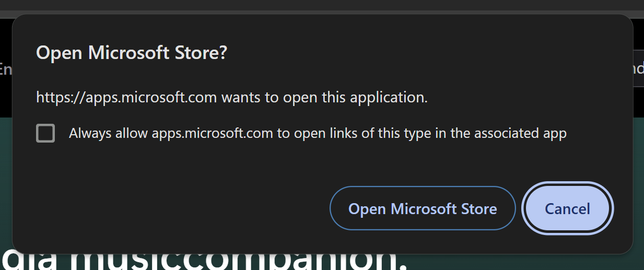Screen dimensions: 644x270
Task: Click the word 'Cancel' inside the highlighted button
Action: pos(567,209)
